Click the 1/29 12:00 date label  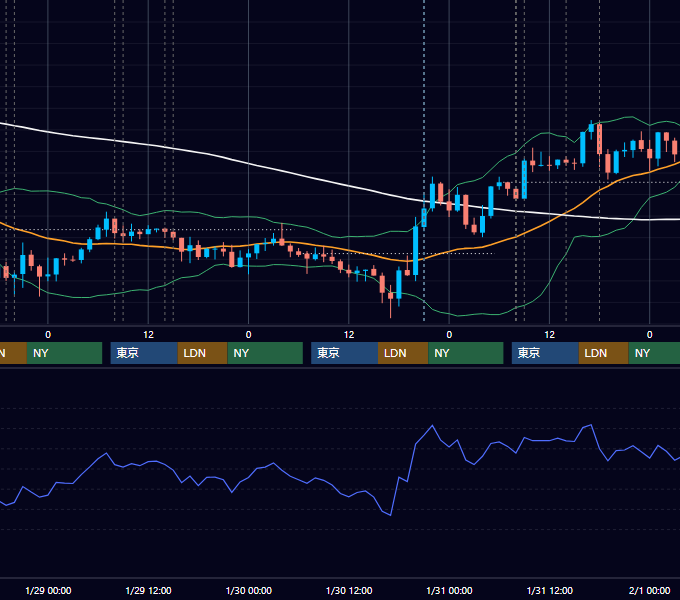pos(148,590)
